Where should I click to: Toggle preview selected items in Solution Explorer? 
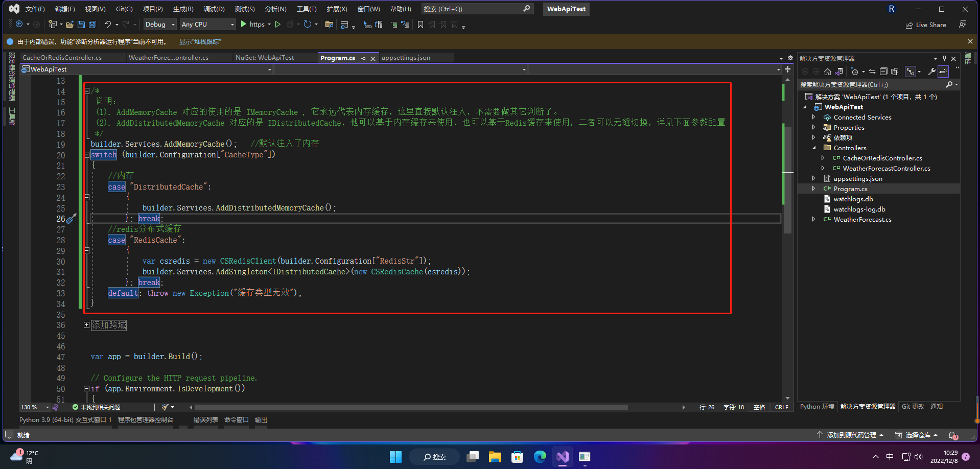point(943,72)
